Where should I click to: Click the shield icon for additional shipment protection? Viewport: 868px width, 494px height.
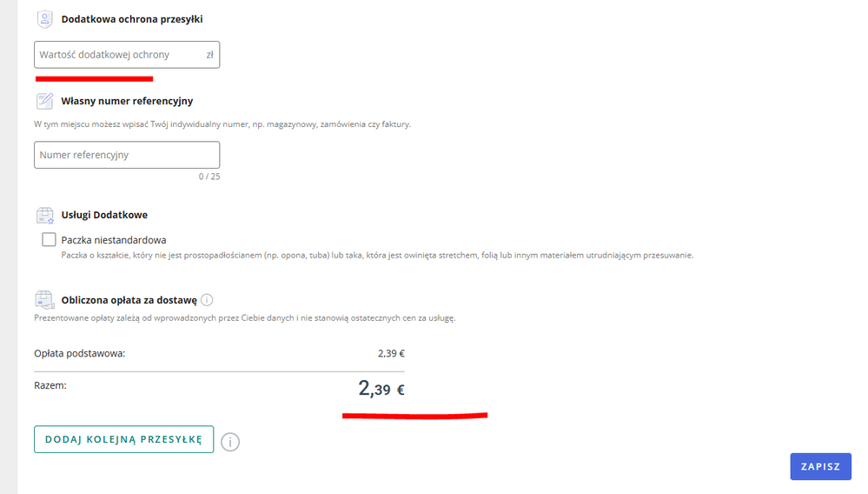(45, 19)
